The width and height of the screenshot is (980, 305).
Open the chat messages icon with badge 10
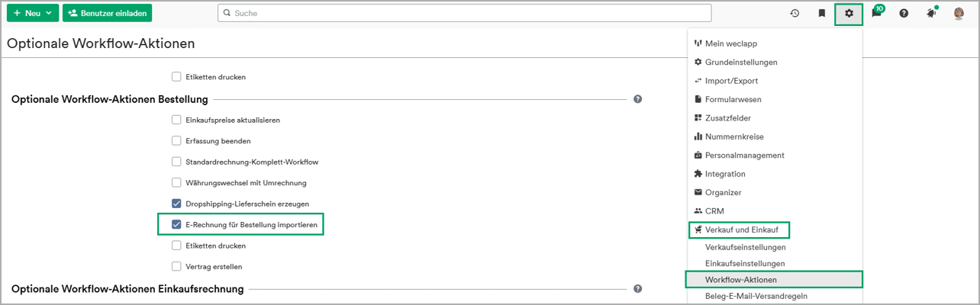pos(877,12)
